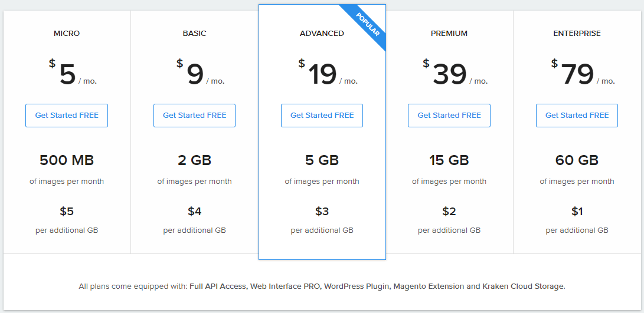This screenshot has width=644, height=313.
Task: Click Get Started FREE under Basic plan
Action: (x=194, y=116)
